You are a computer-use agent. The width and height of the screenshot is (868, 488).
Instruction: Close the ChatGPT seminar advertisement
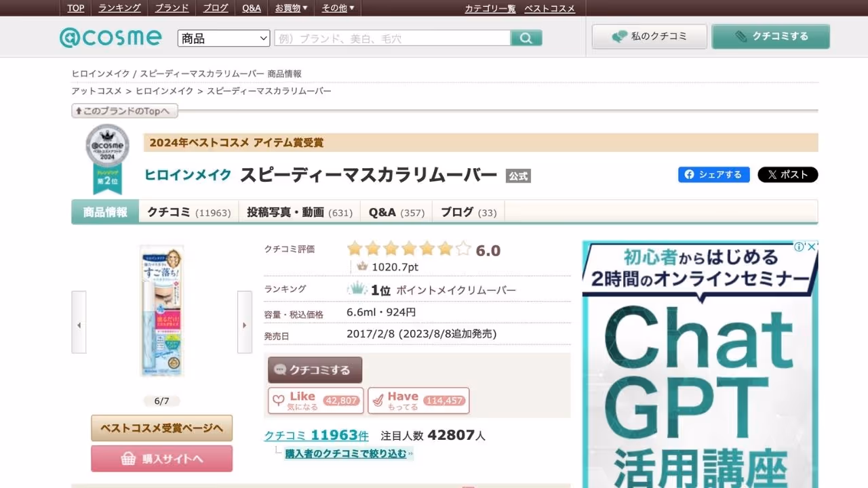point(812,247)
